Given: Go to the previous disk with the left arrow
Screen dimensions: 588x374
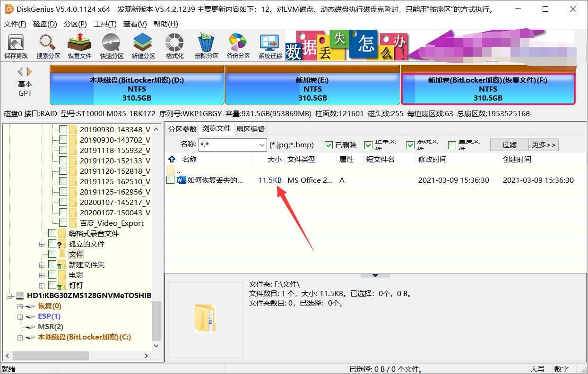Looking at the screenshot, I should tap(20, 72).
